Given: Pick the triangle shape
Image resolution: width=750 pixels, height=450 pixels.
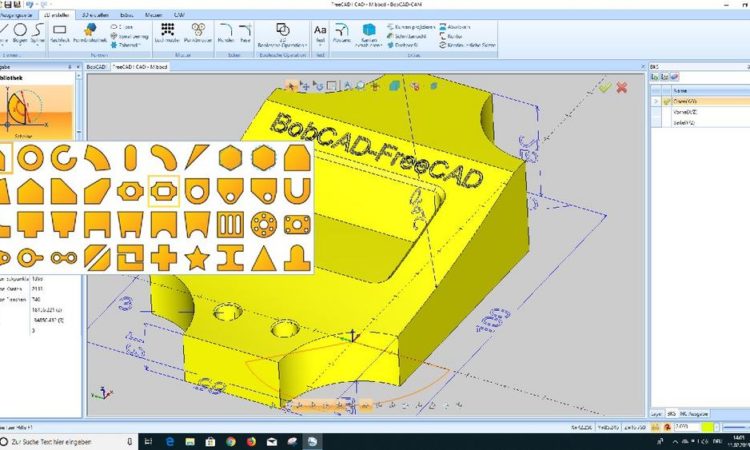Looking at the screenshot, I should (x=264, y=259).
